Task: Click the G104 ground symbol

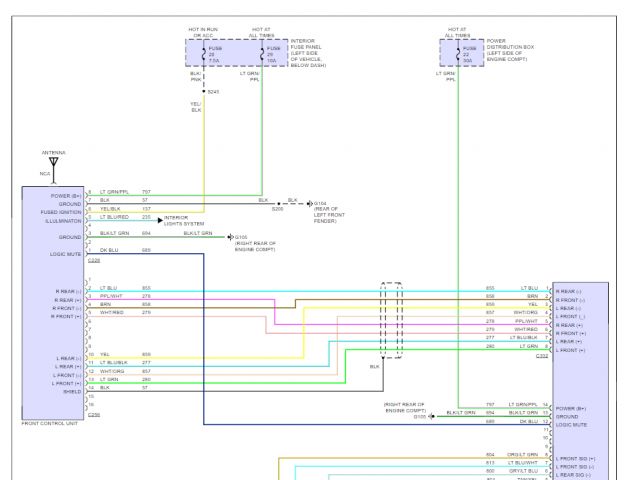Action: click(x=309, y=202)
